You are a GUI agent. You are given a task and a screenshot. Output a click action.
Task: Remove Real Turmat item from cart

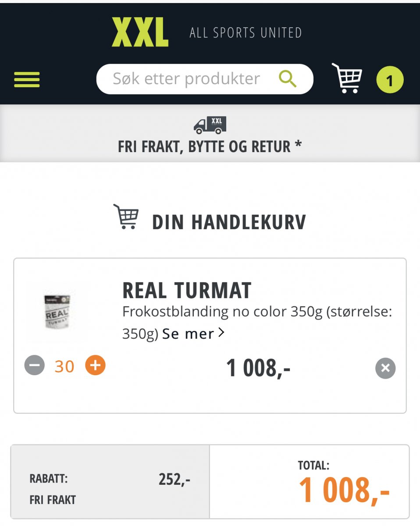point(385,368)
